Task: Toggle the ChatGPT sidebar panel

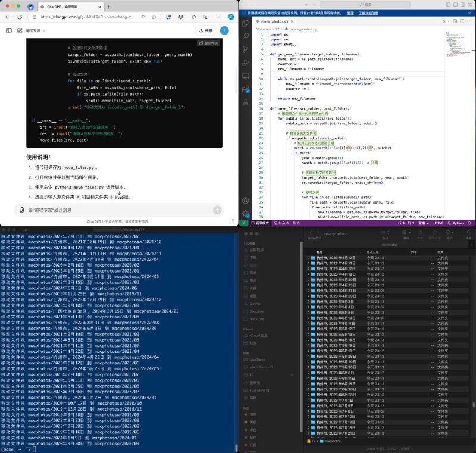Action: coord(9,30)
